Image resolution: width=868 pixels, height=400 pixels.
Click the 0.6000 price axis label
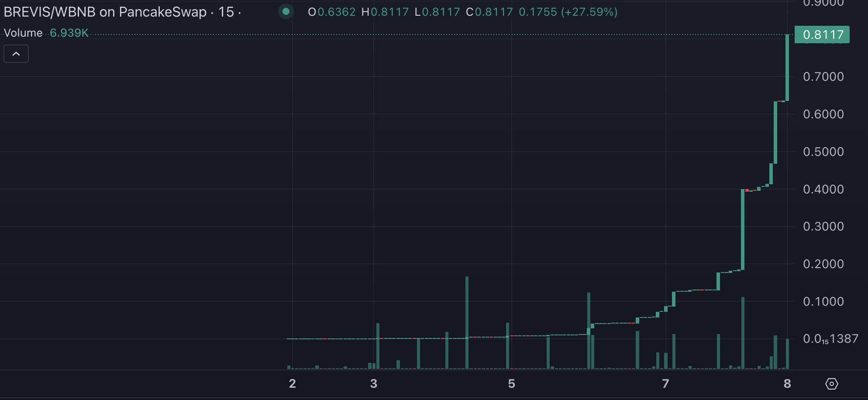tap(823, 114)
